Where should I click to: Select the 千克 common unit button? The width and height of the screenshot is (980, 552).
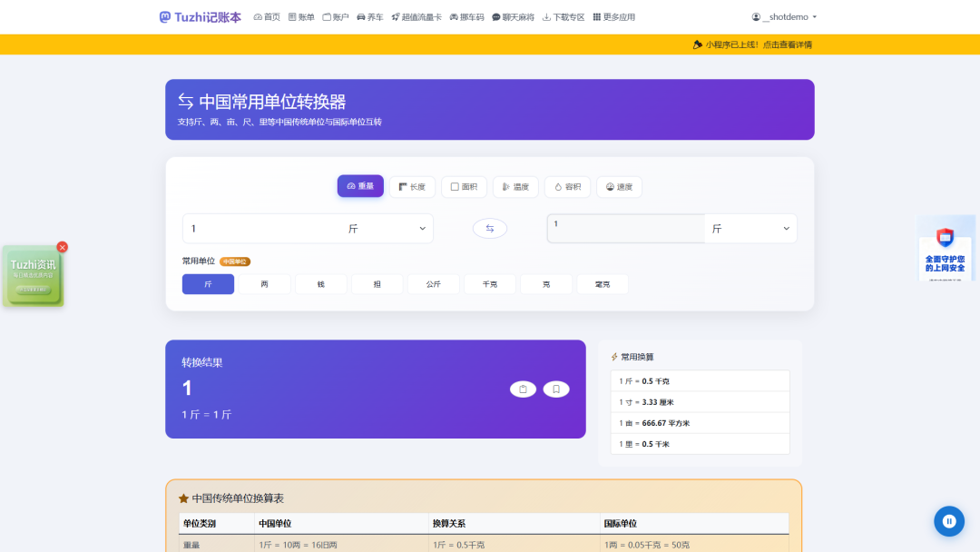pyautogui.click(x=490, y=284)
